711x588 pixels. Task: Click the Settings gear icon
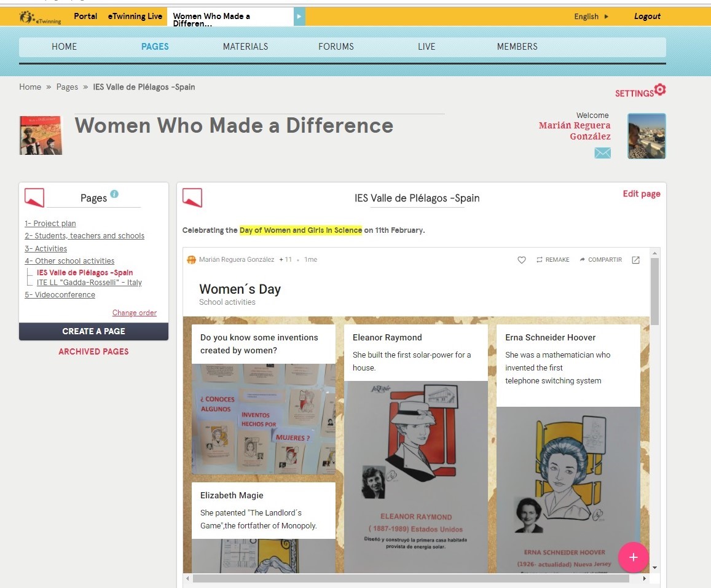point(659,90)
